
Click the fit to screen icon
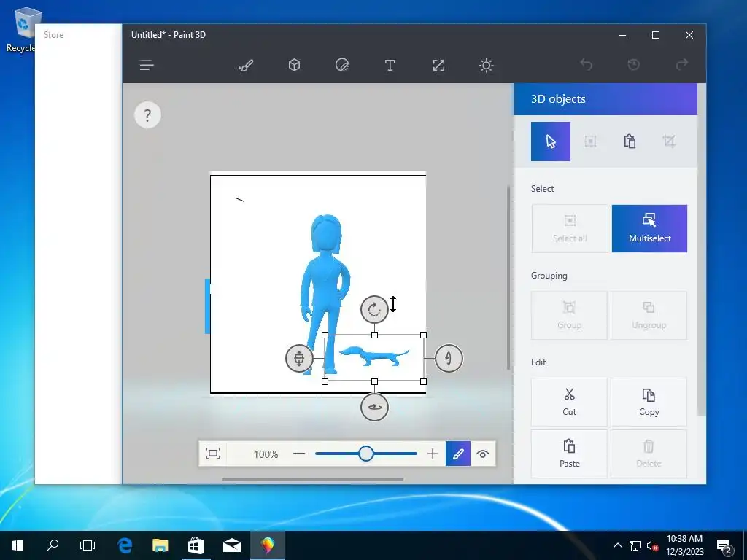click(213, 454)
